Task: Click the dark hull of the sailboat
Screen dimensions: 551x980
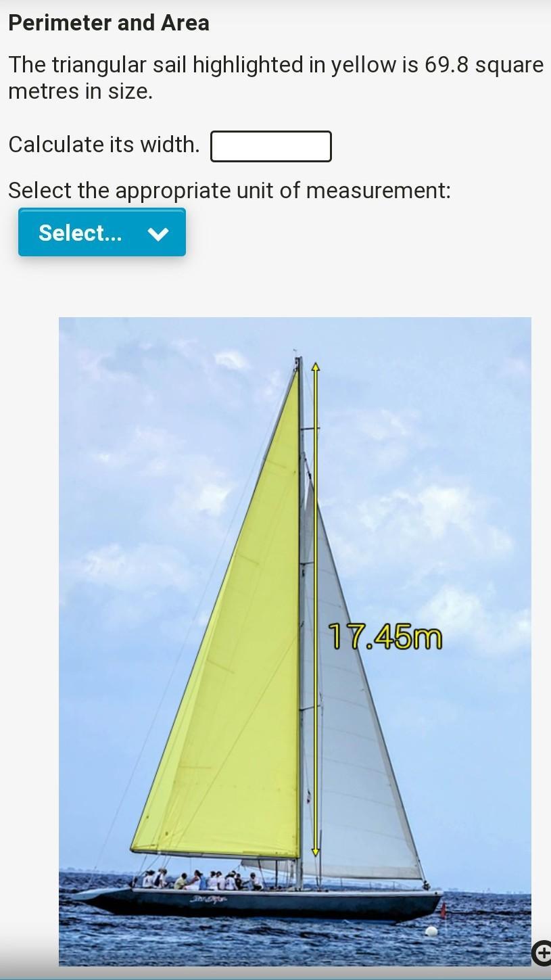Action: pyautogui.click(x=264, y=904)
